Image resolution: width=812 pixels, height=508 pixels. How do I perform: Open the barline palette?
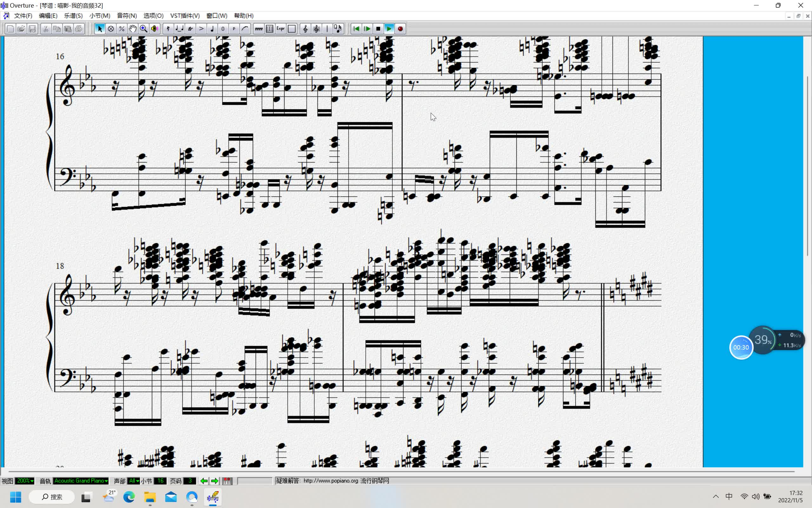pyautogui.click(x=327, y=29)
